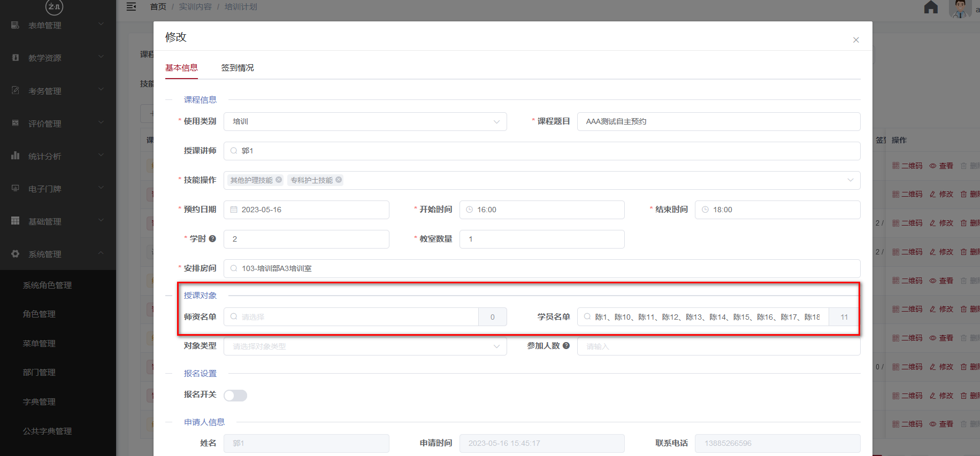This screenshot has width=980, height=456.
Task: Switch to the 签到情况 tab
Action: pyautogui.click(x=238, y=68)
